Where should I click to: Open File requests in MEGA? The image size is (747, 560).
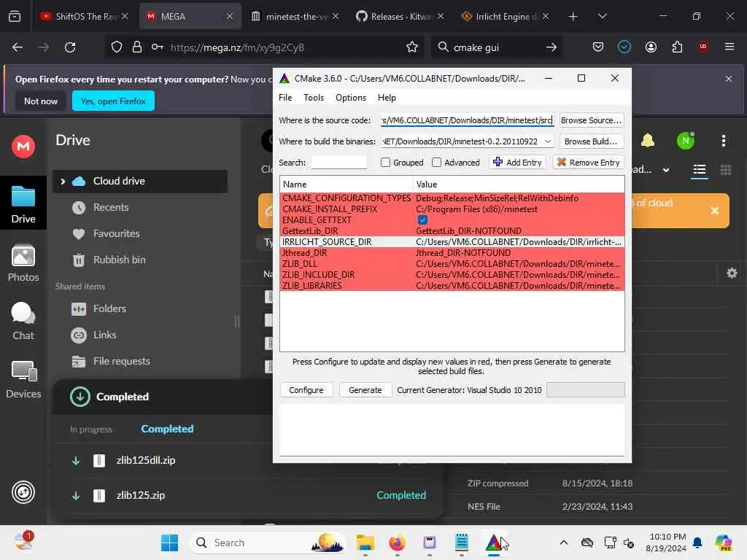tap(122, 361)
